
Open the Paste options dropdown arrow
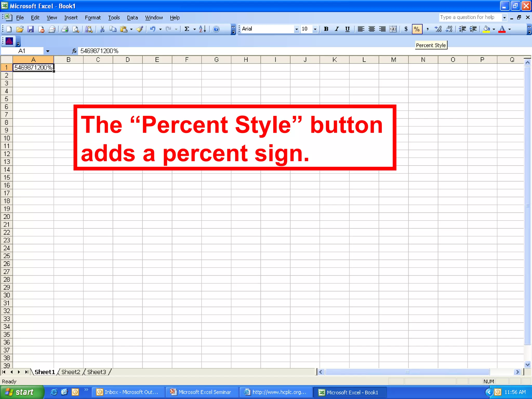(131, 29)
